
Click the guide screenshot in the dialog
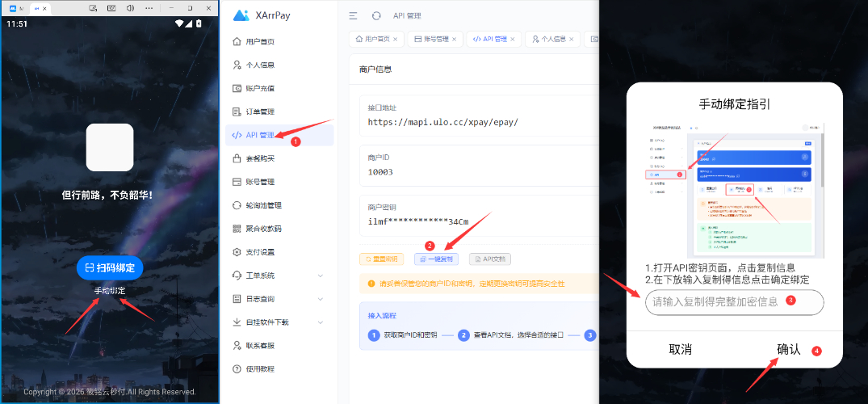pos(735,190)
